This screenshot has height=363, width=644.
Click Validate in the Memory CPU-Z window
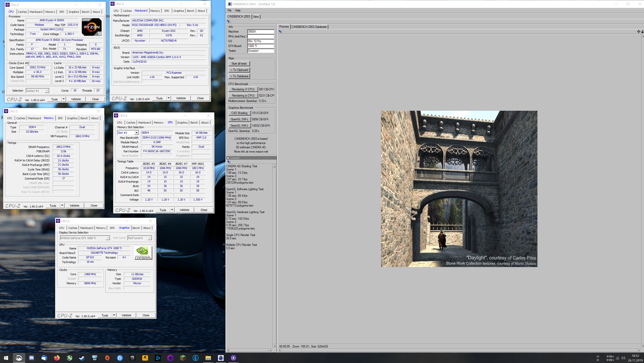74,206
